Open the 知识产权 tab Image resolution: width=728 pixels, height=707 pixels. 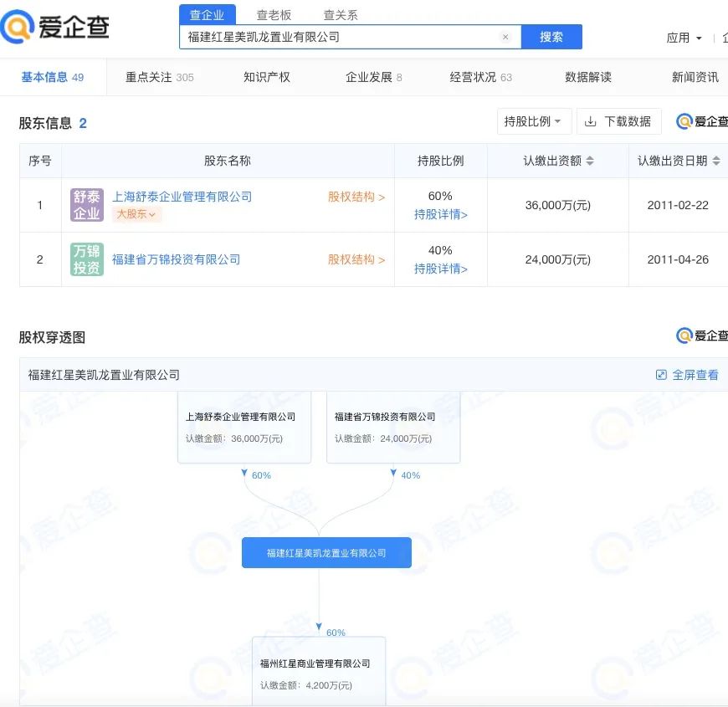[x=267, y=77]
